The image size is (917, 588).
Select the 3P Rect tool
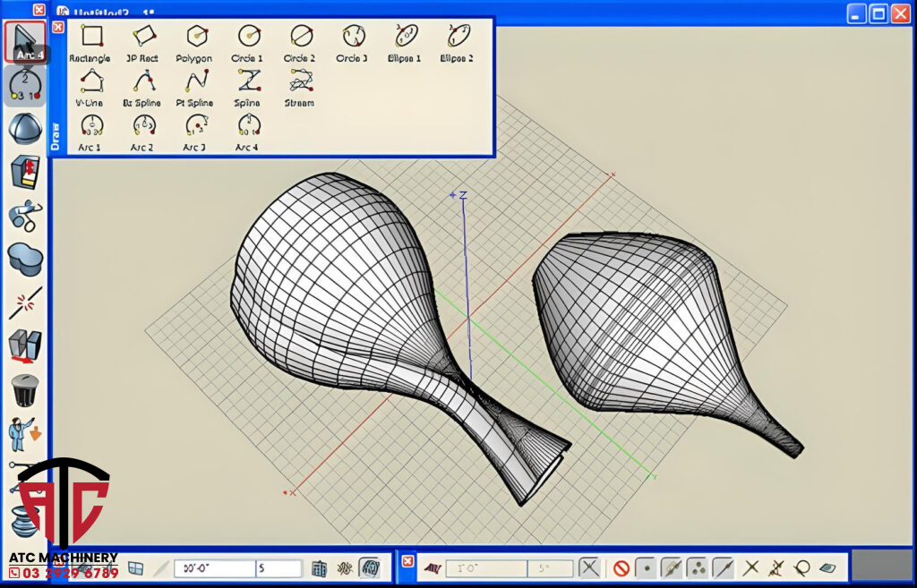pos(142,37)
